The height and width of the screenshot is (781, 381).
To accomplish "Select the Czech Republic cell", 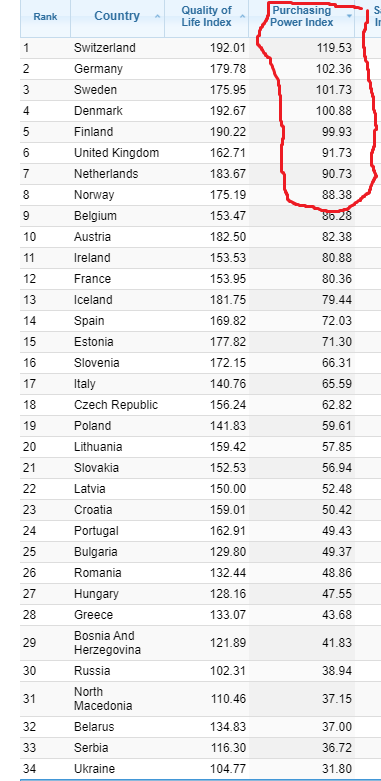I will coord(117,405).
